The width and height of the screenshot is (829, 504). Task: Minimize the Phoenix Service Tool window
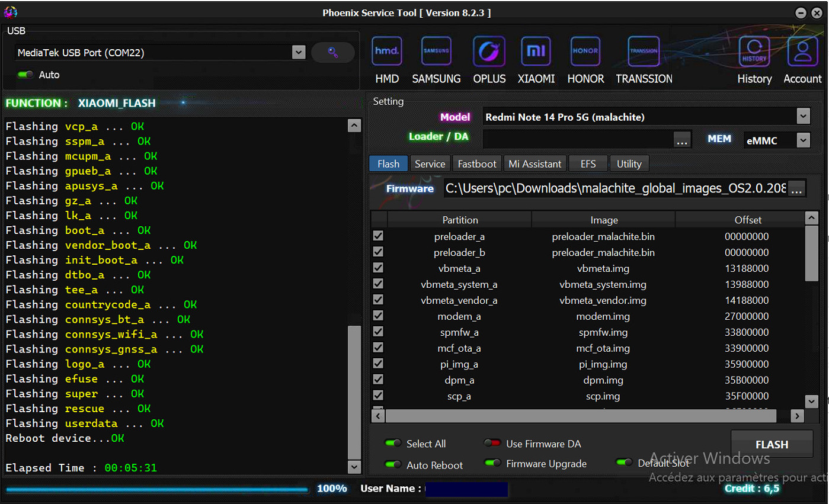tap(801, 12)
